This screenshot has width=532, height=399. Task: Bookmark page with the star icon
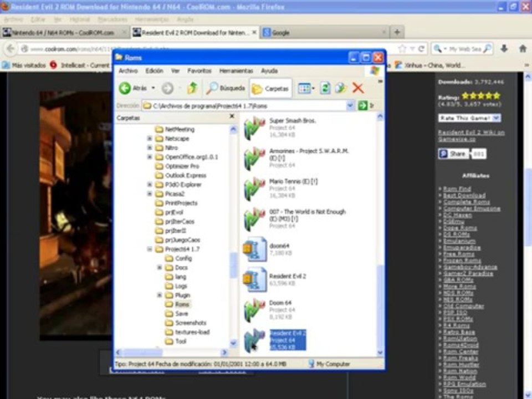tap(402, 49)
